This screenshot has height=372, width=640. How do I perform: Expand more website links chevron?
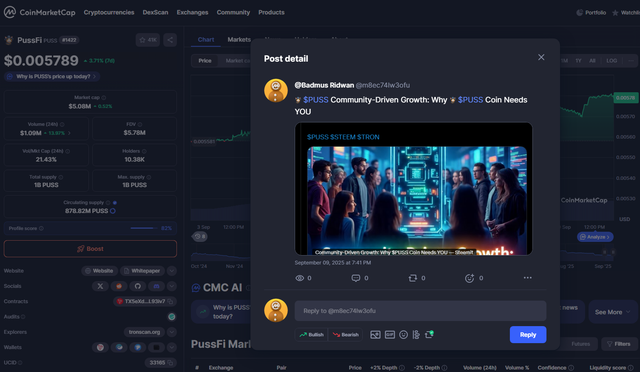(172, 271)
